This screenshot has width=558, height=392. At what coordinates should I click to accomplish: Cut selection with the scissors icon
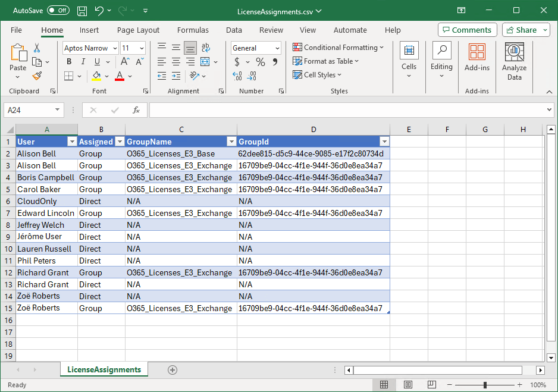click(37, 48)
